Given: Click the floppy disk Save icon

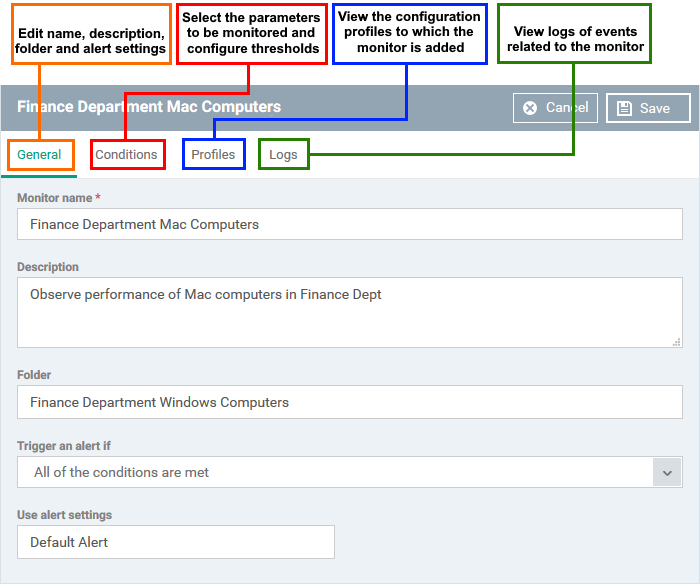Looking at the screenshot, I should point(624,108).
